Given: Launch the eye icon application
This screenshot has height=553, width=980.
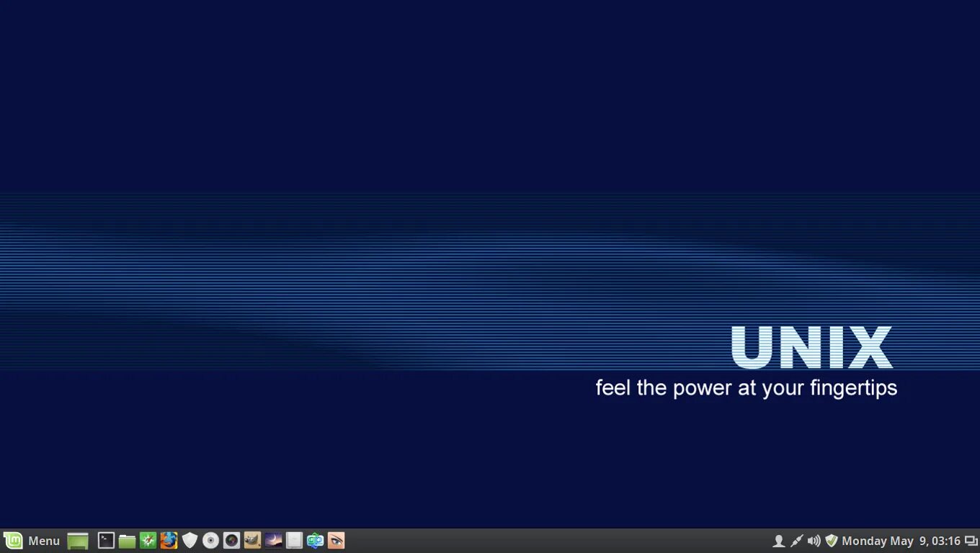Looking at the screenshot, I should (336, 541).
